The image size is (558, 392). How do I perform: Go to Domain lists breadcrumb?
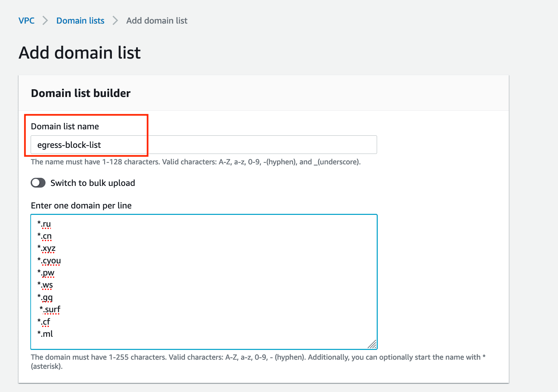(x=80, y=21)
